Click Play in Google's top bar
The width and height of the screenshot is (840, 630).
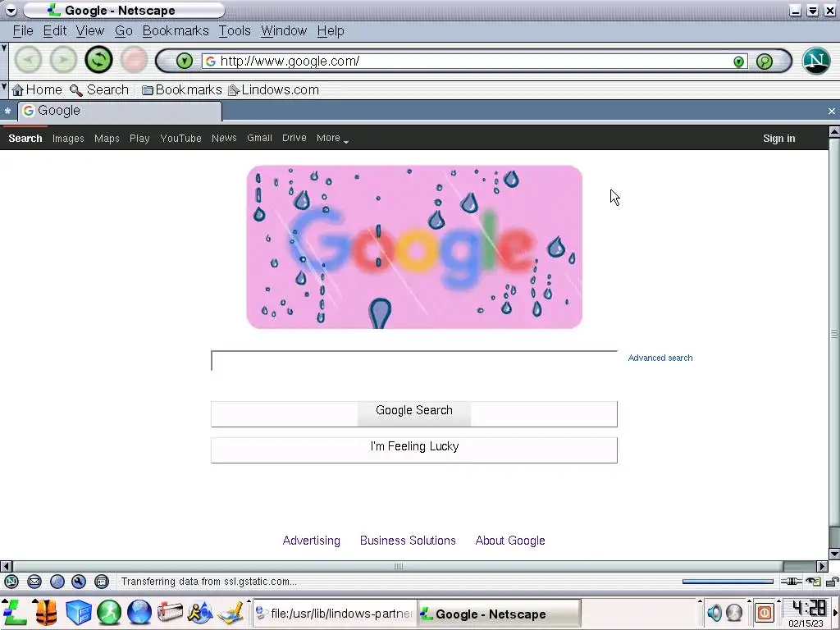[139, 138]
